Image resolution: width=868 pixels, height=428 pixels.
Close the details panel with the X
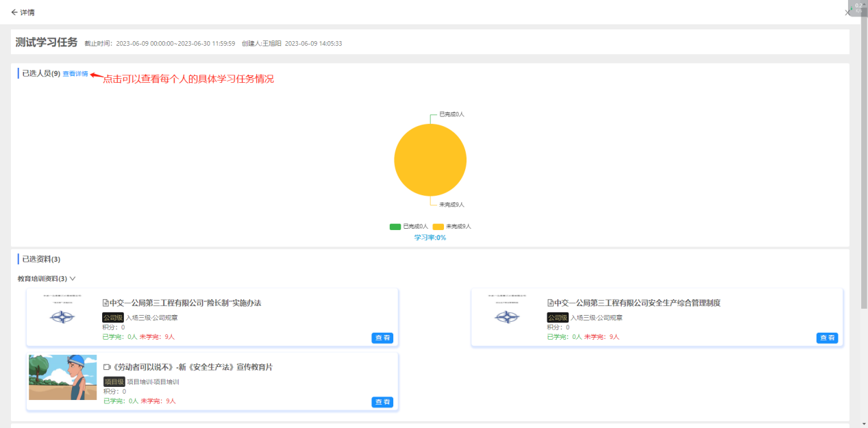(x=847, y=12)
